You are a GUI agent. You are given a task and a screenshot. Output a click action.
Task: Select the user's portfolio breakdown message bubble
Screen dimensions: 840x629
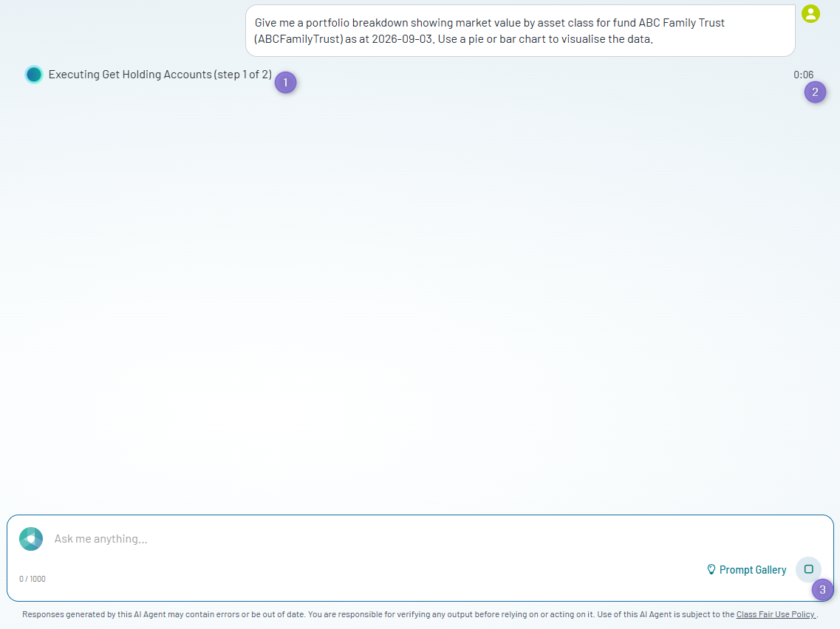point(520,30)
